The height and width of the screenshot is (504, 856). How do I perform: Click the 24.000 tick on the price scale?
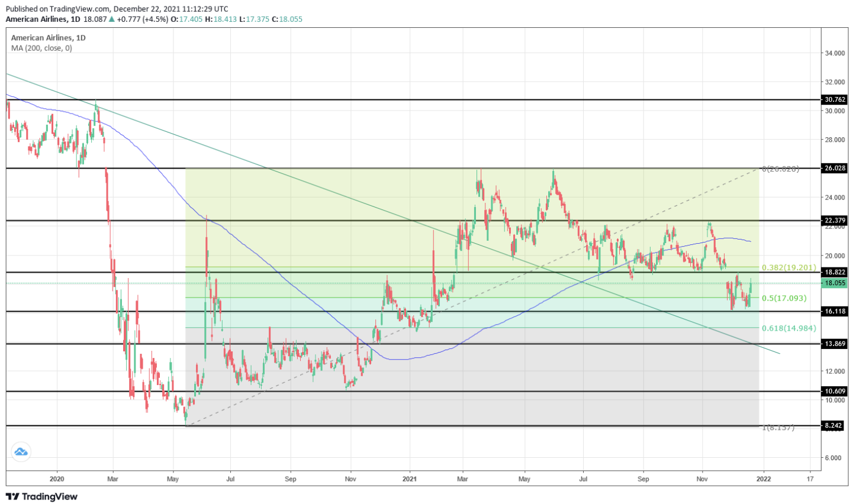[835, 198]
